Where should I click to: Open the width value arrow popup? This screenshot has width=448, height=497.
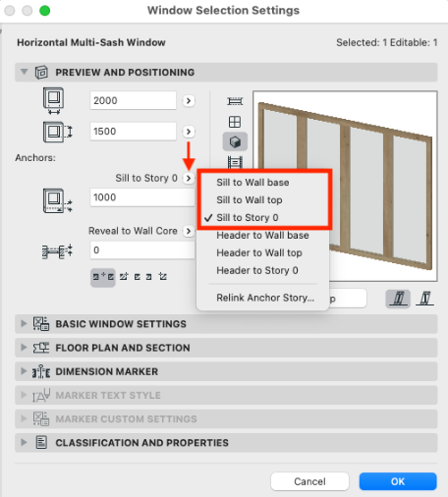point(189,100)
